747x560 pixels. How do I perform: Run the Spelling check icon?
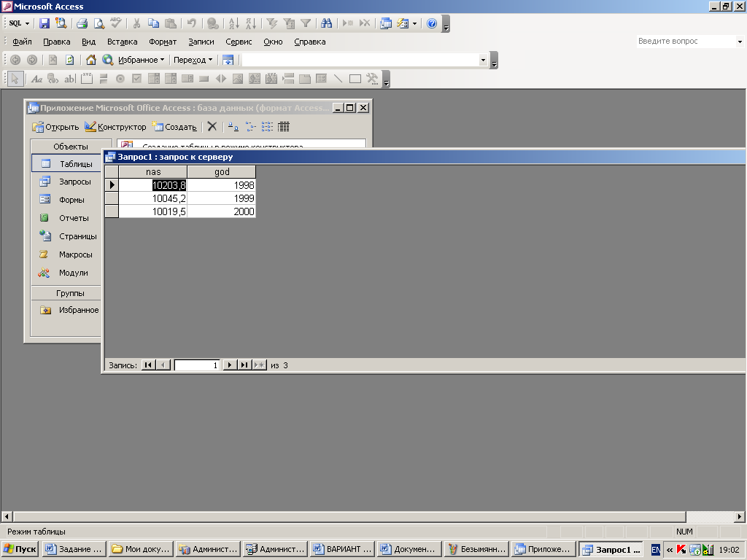coord(116,23)
